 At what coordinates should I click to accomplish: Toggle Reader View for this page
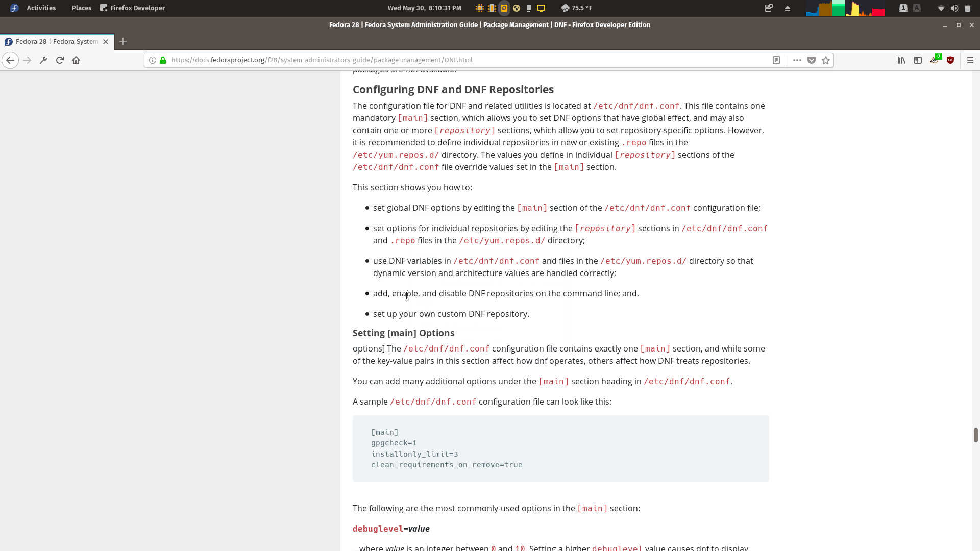776,60
